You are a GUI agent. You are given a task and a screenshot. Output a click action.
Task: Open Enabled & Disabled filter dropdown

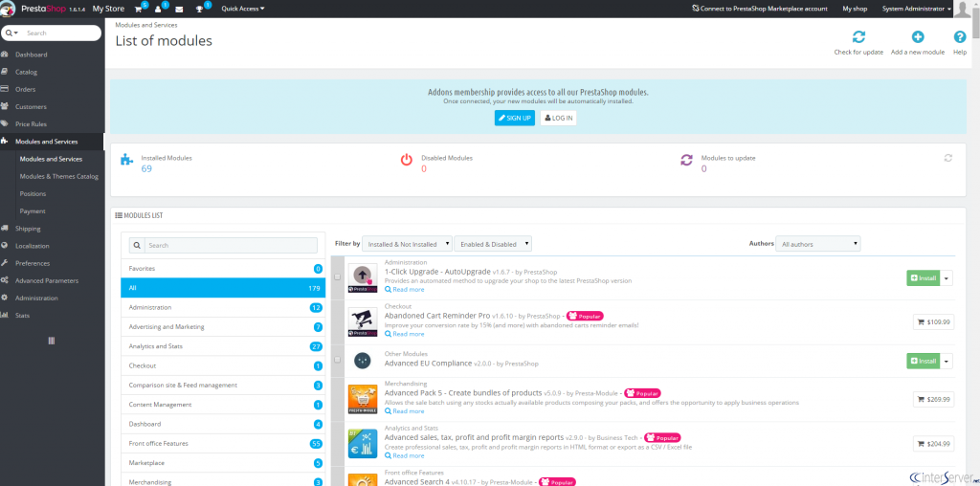(x=493, y=244)
